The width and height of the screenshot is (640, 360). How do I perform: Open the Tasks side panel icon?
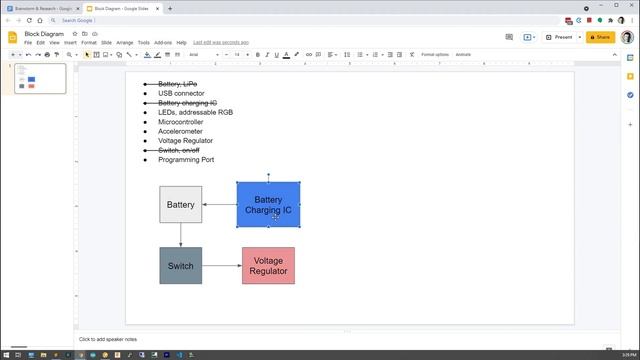click(630, 95)
